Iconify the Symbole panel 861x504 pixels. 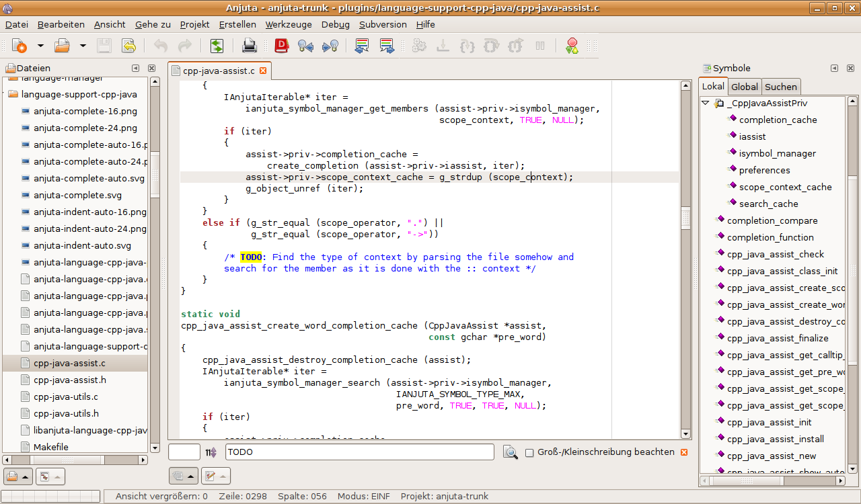(835, 68)
